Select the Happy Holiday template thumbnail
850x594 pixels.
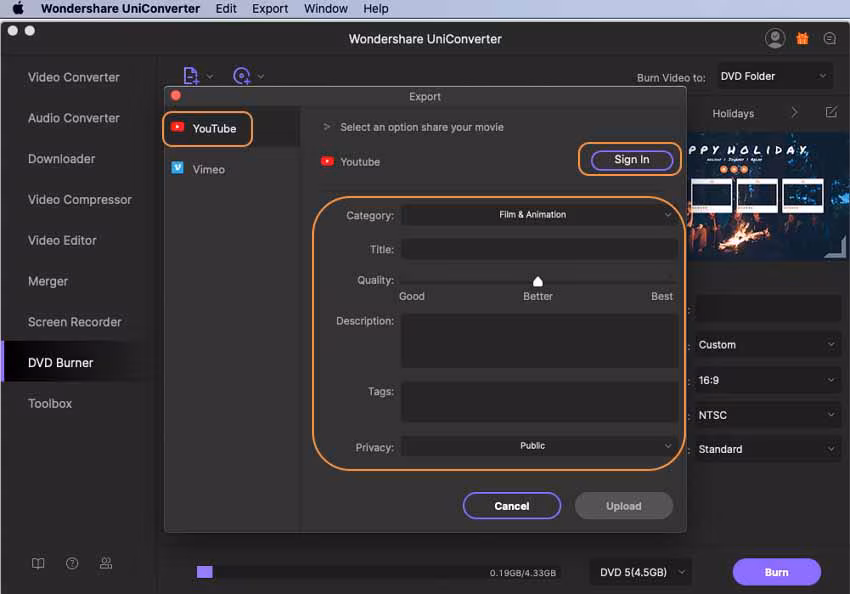[x=768, y=197]
